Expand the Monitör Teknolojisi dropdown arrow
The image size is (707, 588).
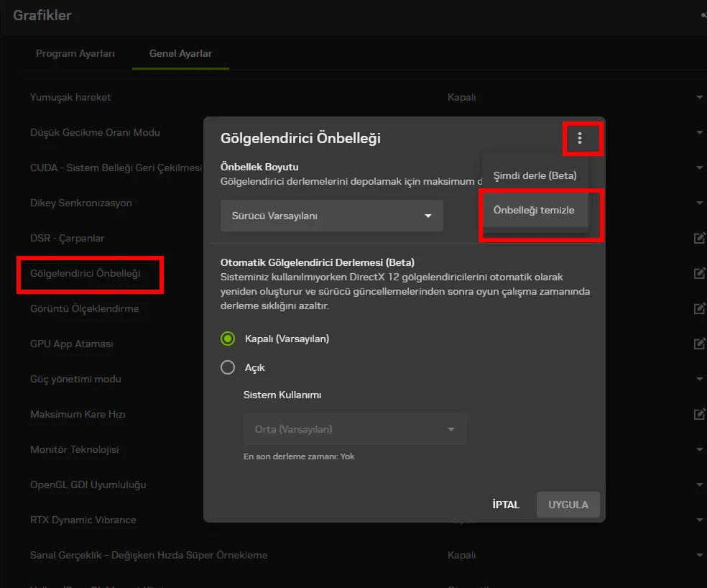tap(699, 449)
